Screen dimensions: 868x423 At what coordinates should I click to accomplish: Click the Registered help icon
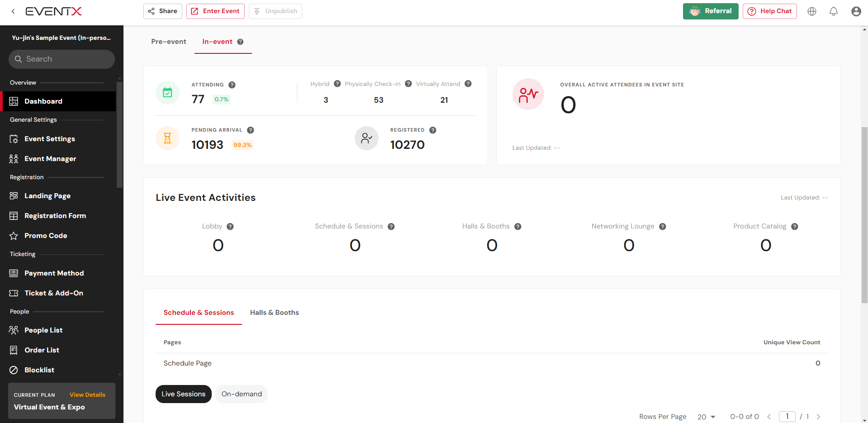tap(432, 130)
